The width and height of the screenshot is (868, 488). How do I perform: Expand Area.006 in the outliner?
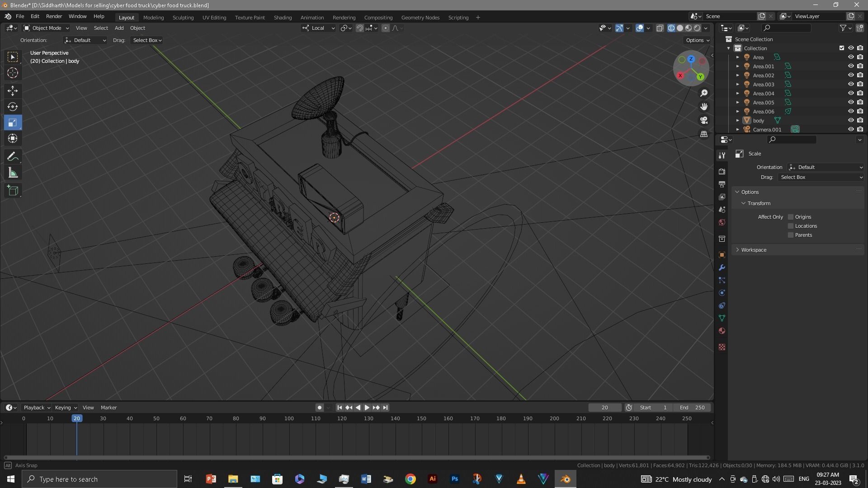coord(737,112)
